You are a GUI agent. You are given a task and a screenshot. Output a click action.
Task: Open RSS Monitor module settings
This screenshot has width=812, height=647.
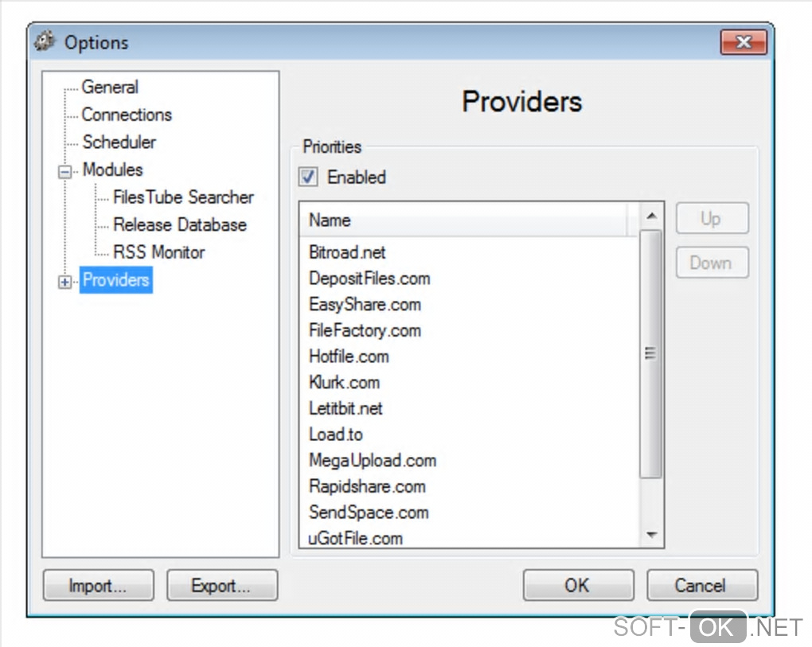pyautogui.click(x=158, y=252)
